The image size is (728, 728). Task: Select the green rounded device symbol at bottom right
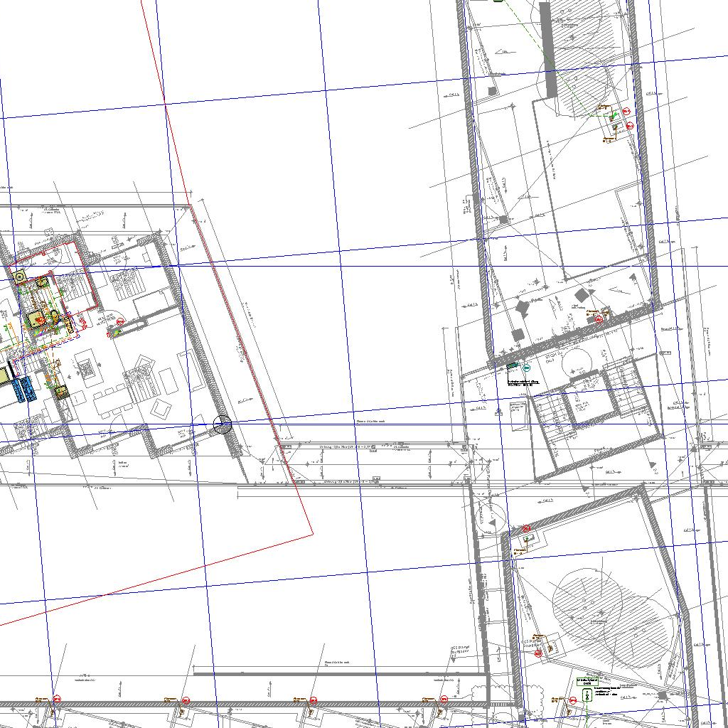coord(587,696)
